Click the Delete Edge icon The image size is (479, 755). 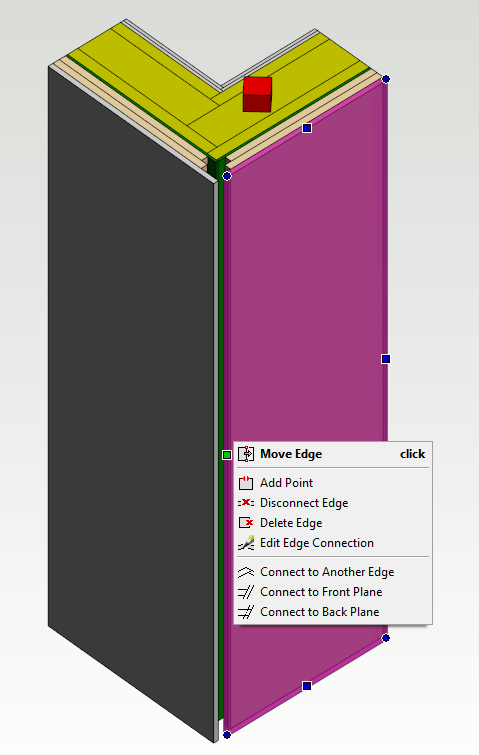coord(246,523)
